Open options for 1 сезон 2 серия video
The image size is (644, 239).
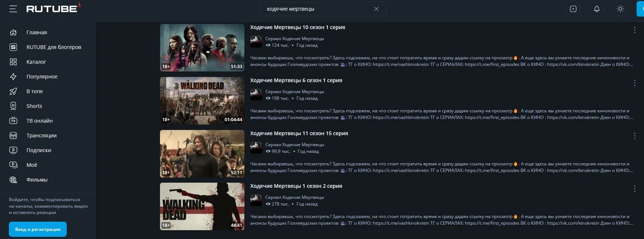click(x=634, y=189)
